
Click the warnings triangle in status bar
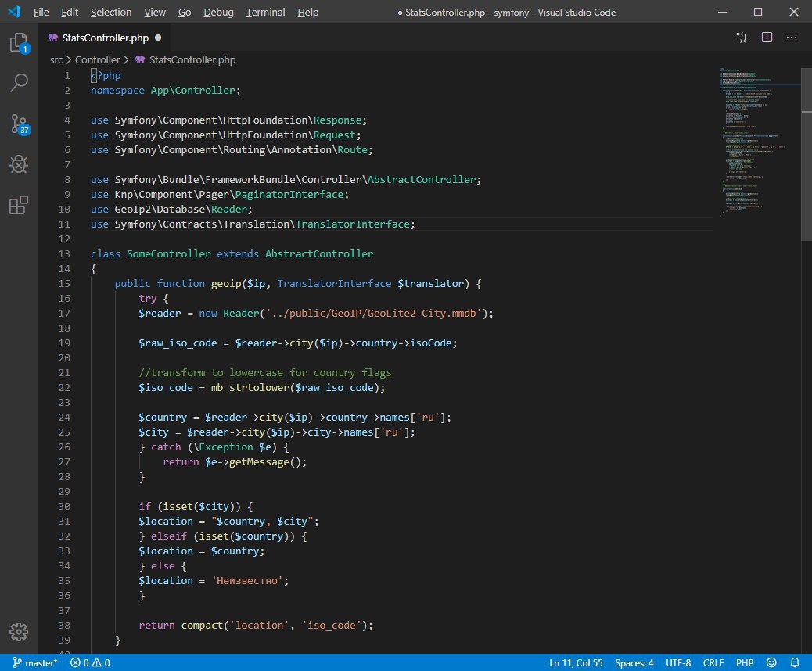(96, 662)
